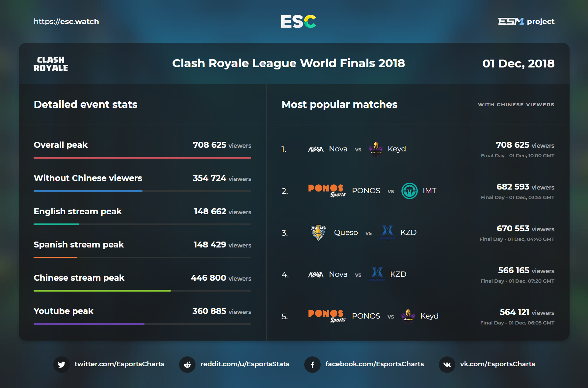
Task: Open the https://esc.watch link
Action: 66,22
